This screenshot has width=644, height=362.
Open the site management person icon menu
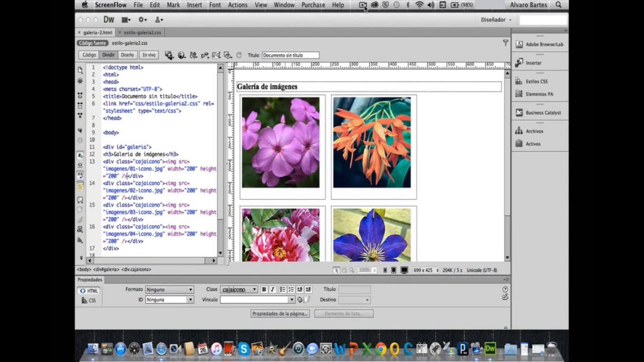click(x=159, y=20)
